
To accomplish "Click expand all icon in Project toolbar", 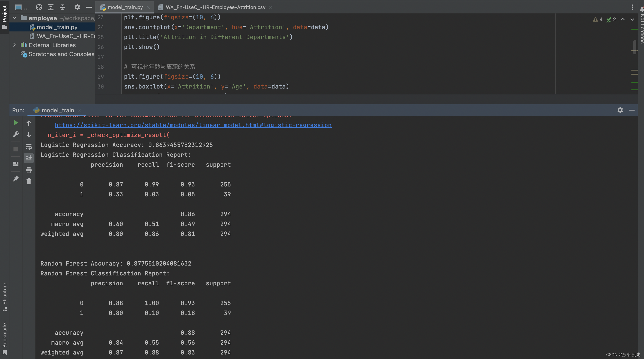I will (x=51, y=7).
